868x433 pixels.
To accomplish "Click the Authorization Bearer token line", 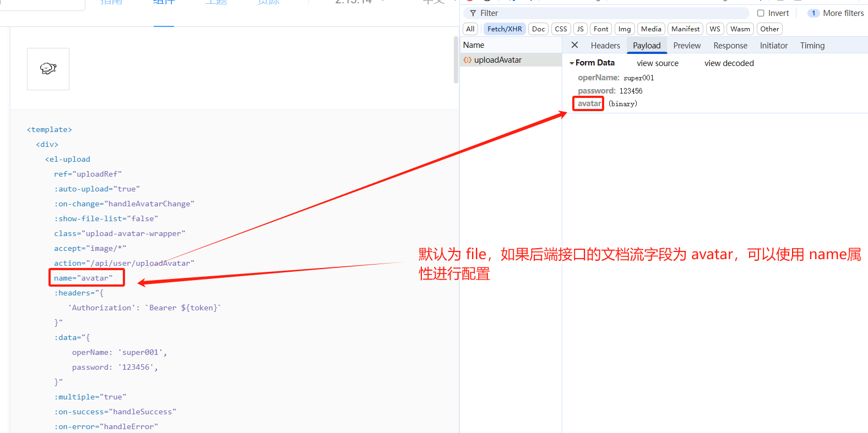I will click(x=144, y=308).
